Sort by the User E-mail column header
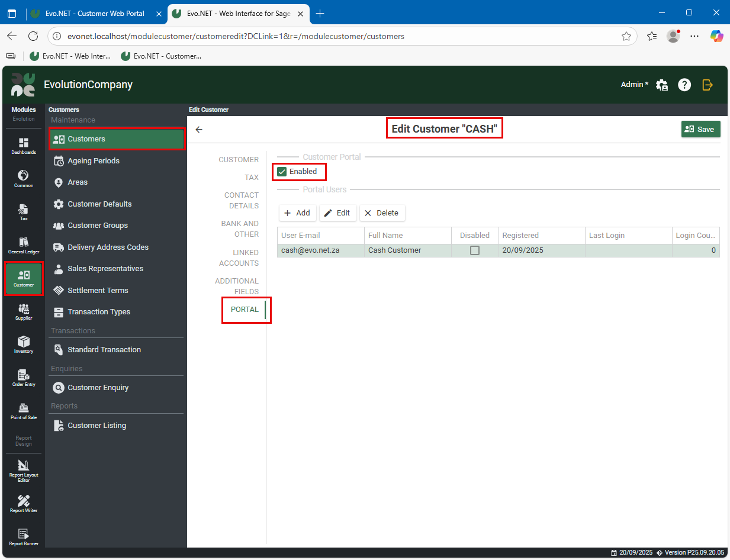This screenshot has width=730, height=560. tap(320, 236)
